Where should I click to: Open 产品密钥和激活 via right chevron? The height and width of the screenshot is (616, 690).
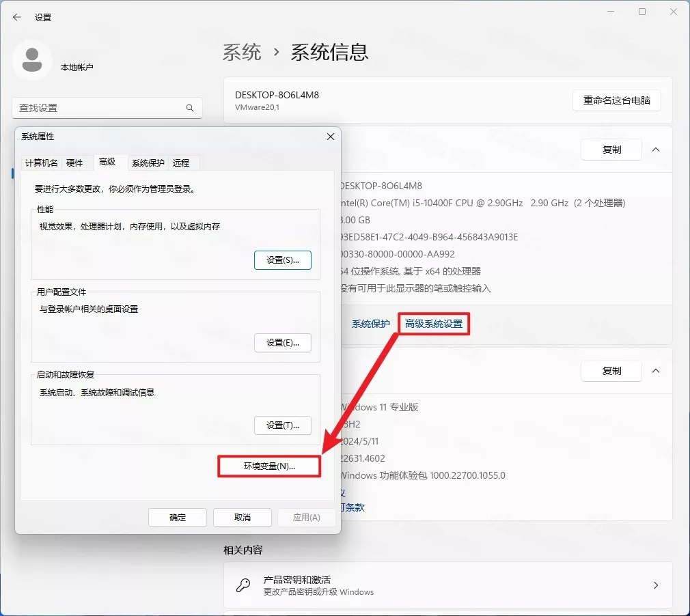656,585
